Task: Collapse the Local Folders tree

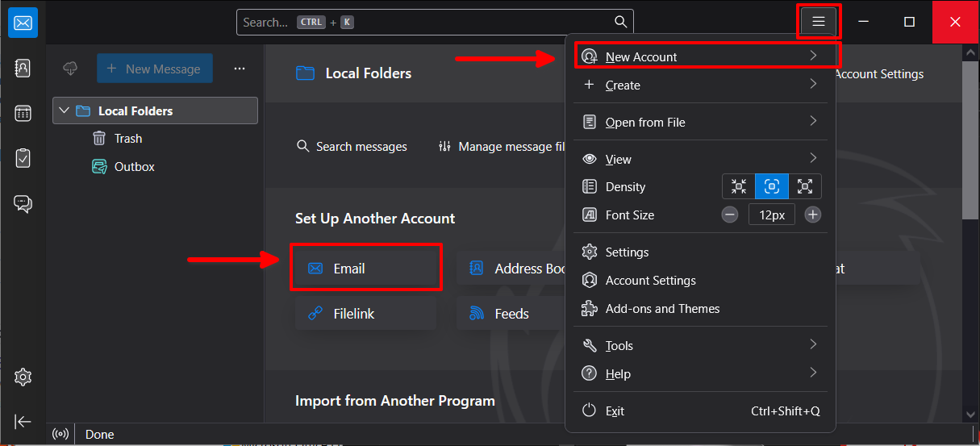Action: pyautogui.click(x=65, y=111)
